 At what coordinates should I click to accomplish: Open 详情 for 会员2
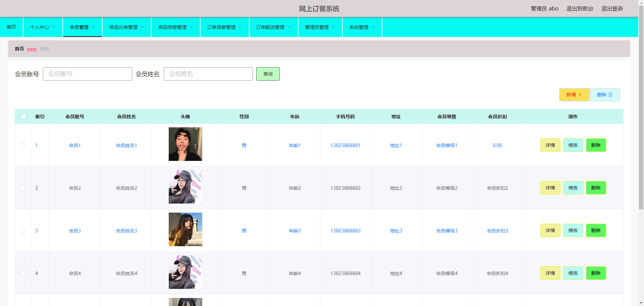[550, 188]
